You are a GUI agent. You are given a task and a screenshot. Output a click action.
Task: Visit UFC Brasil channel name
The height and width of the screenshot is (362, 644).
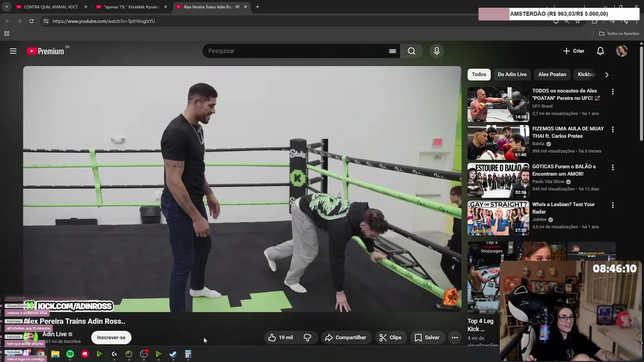point(542,106)
